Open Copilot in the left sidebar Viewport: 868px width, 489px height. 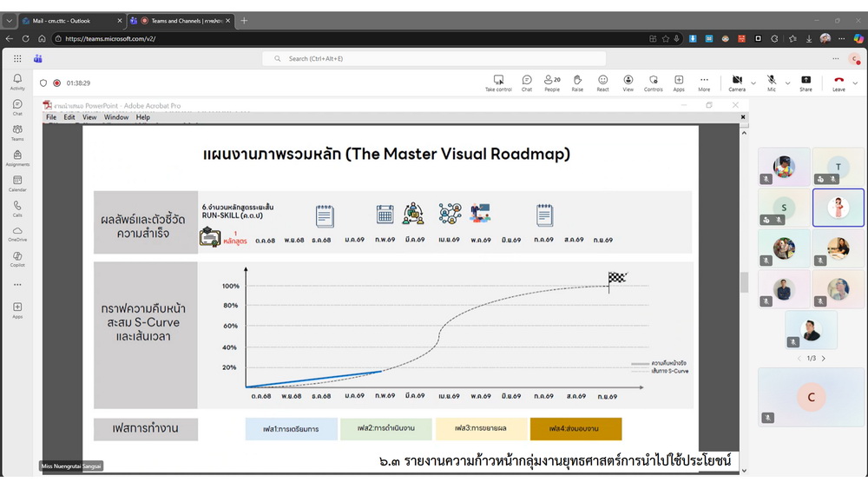pyautogui.click(x=17, y=260)
